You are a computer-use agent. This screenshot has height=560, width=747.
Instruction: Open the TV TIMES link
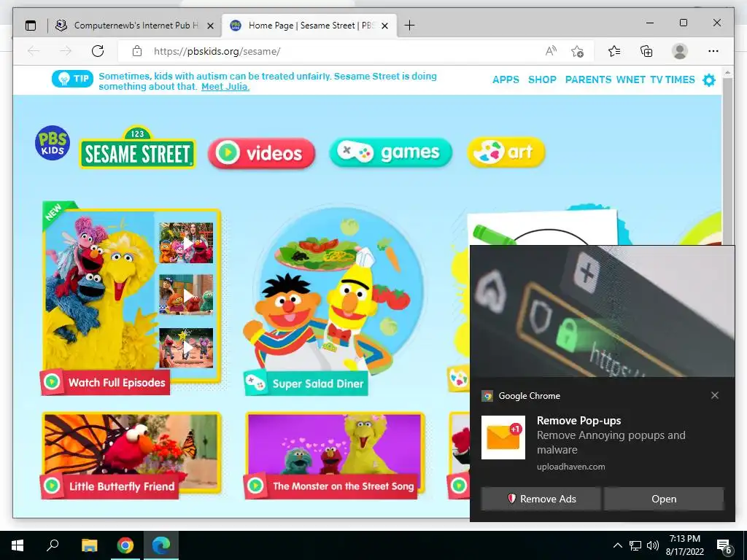[673, 80]
